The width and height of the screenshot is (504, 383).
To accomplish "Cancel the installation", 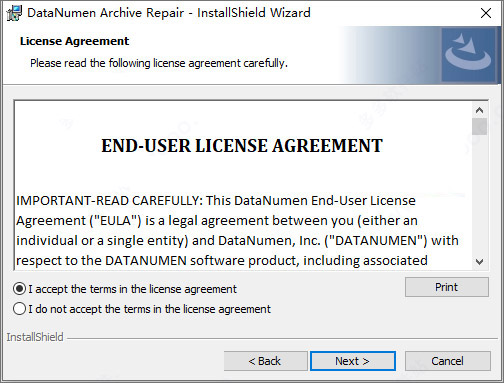I will tap(447, 361).
